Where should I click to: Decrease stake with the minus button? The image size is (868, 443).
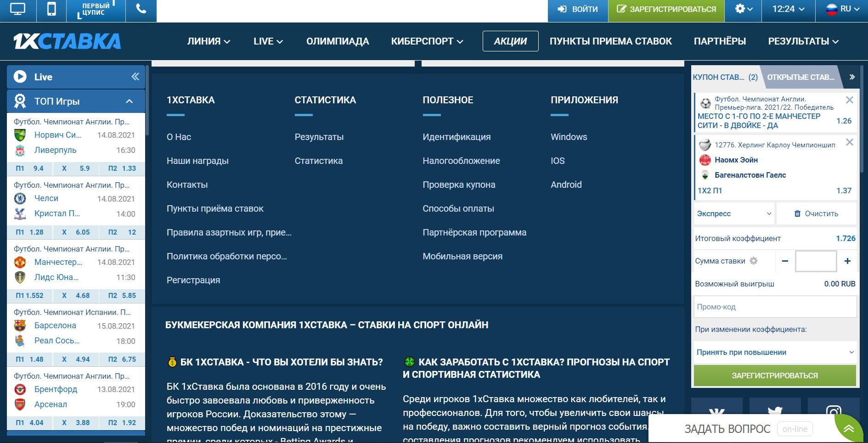point(785,261)
